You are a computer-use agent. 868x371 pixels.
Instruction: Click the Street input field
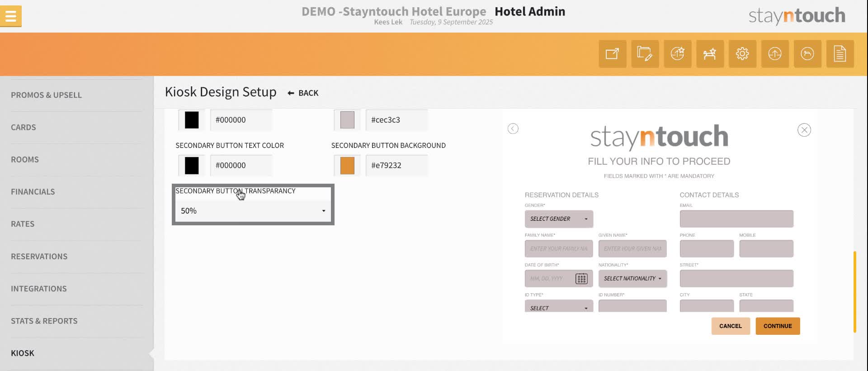(x=736, y=279)
